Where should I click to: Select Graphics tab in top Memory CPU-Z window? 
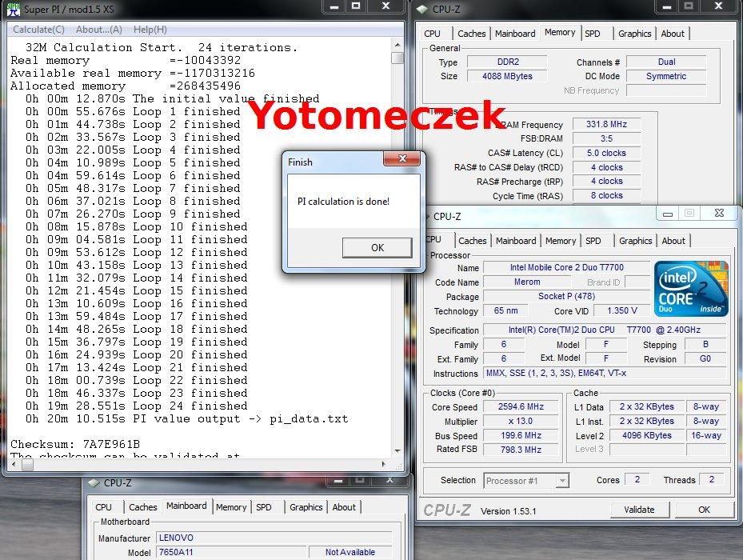point(634,34)
